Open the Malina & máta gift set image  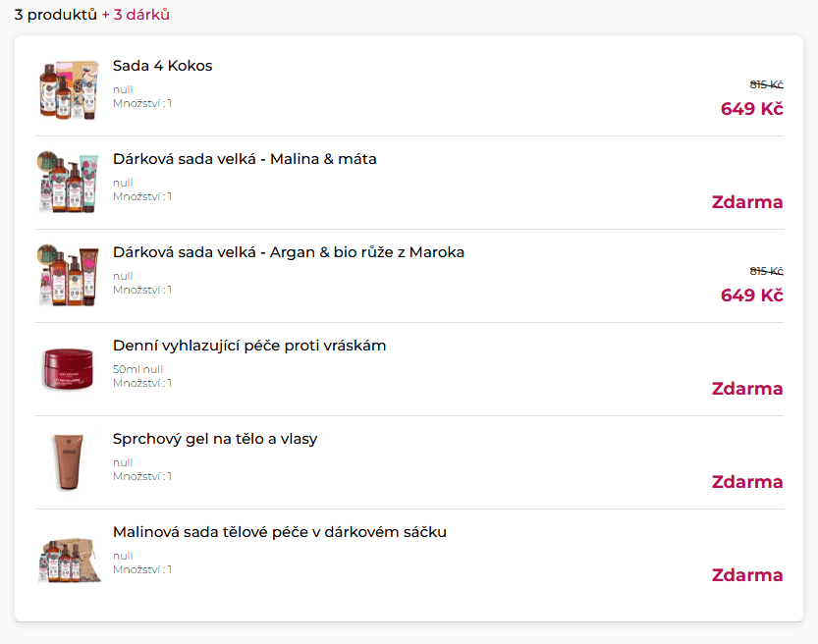point(69,183)
